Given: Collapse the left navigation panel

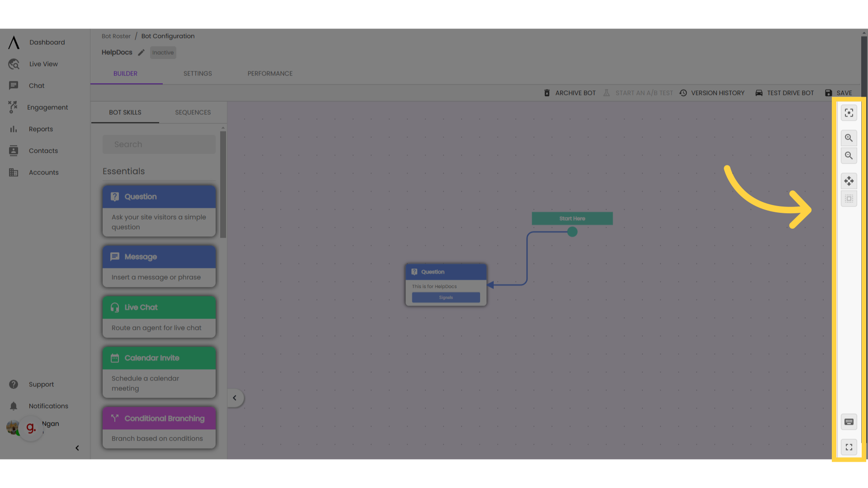Looking at the screenshot, I should tap(76, 447).
